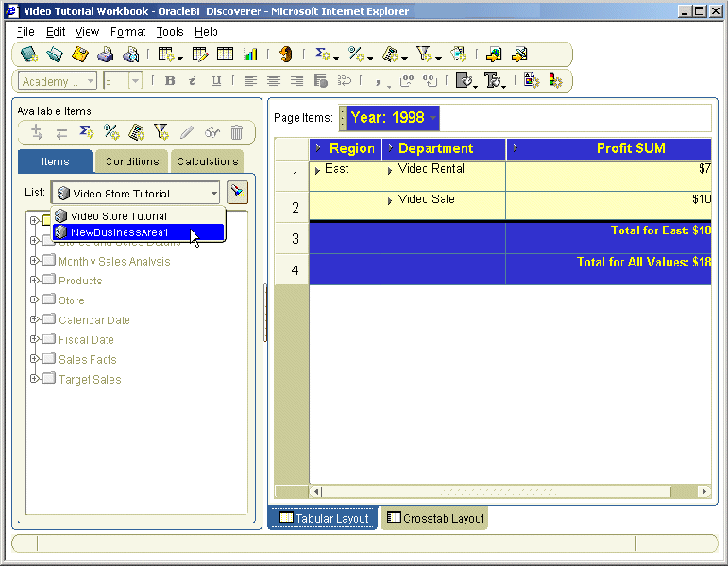Expand the Sales Facts folder
This screenshot has width=728, height=566.
tap(34, 359)
